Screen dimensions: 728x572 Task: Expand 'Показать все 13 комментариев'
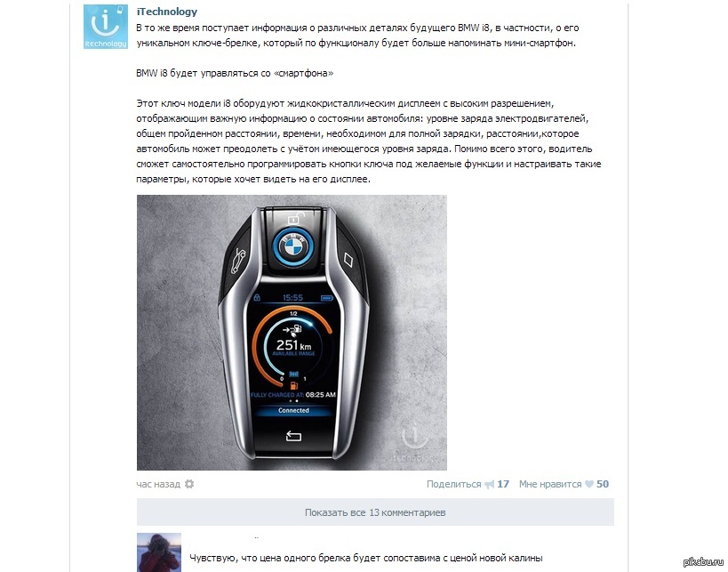point(375,512)
